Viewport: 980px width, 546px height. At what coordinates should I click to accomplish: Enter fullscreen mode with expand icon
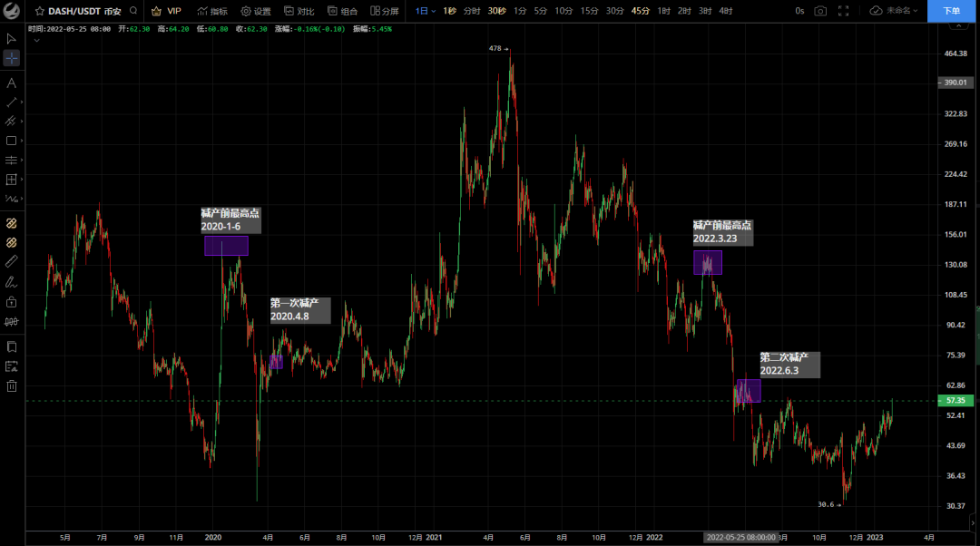[x=844, y=11]
